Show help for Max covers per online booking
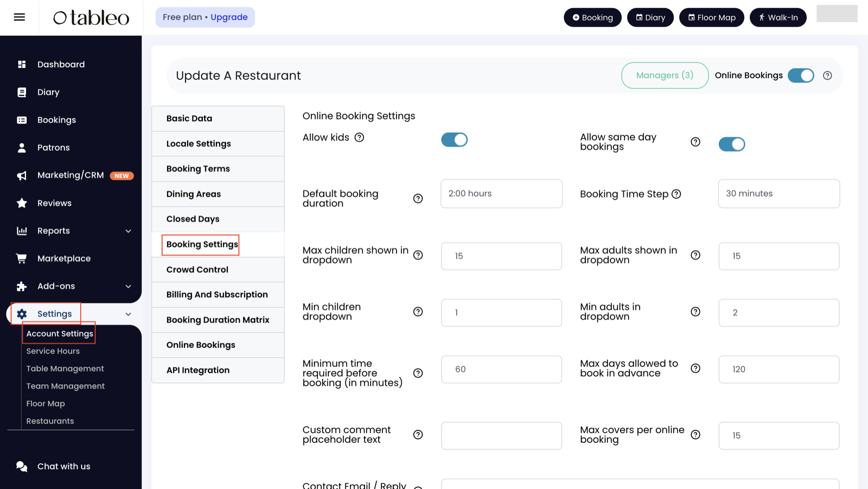868x489 pixels. 695,435
